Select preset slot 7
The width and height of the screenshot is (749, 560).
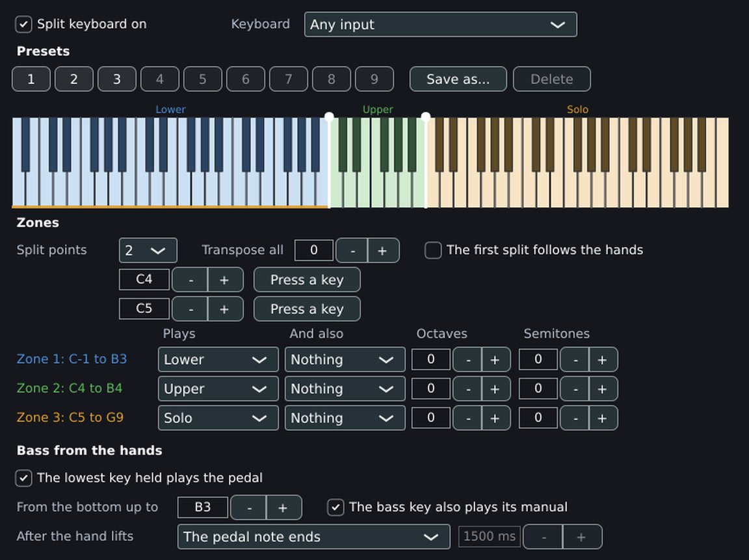(x=289, y=79)
